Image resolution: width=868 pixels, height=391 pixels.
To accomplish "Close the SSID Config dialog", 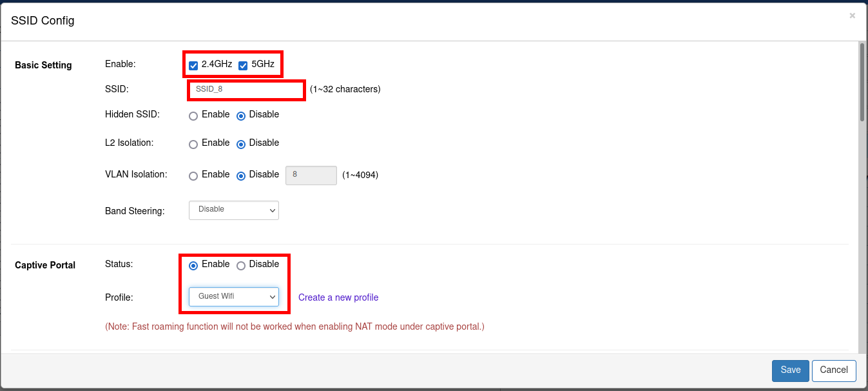I will [x=852, y=15].
